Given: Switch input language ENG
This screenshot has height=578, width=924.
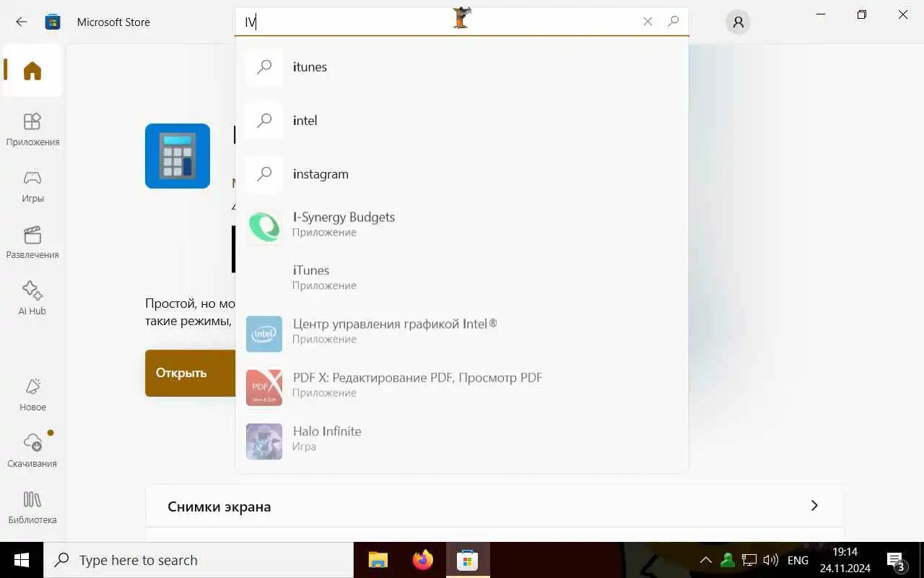Looking at the screenshot, I should [x=798, y=560].
